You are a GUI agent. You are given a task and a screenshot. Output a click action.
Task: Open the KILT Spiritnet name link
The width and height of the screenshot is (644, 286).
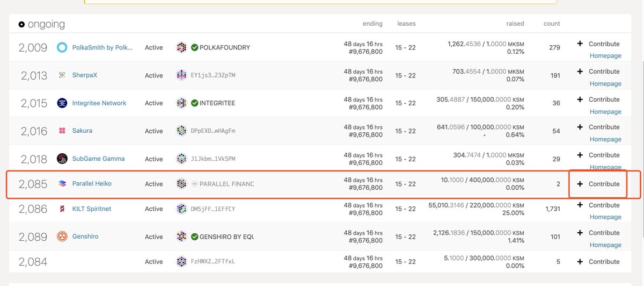(x=92, y=209)
